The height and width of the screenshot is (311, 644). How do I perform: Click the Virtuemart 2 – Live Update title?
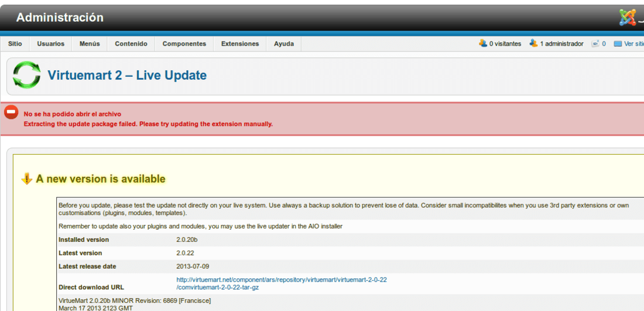pos(127,75)
